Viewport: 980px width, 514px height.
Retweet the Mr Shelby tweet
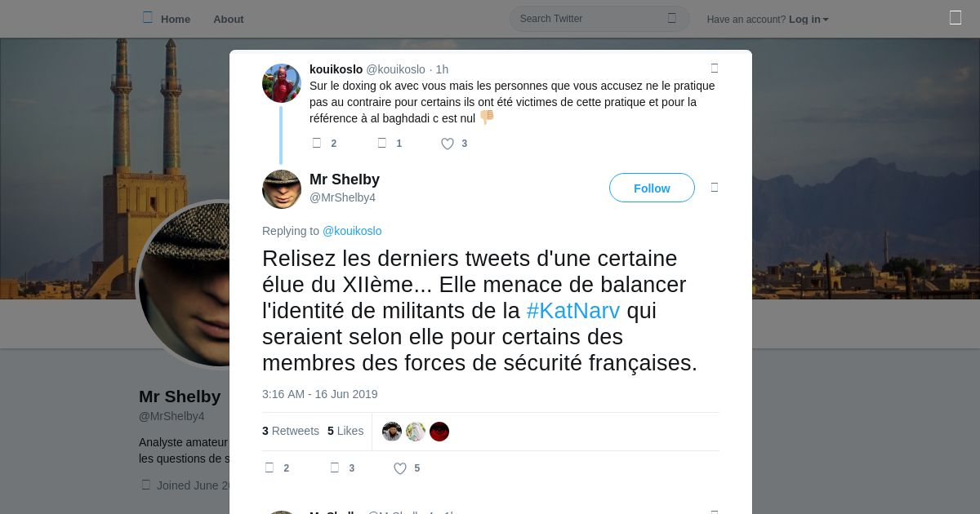[x=334, y=467]
